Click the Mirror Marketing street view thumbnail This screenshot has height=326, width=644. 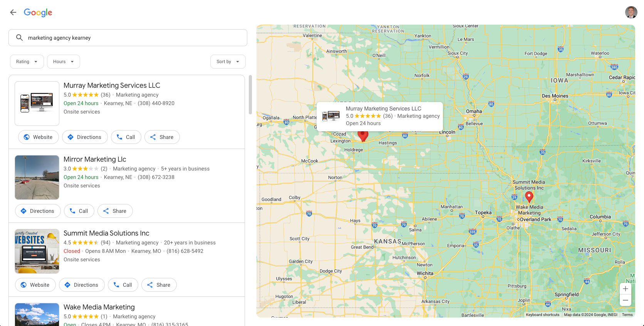click(37, 177)
